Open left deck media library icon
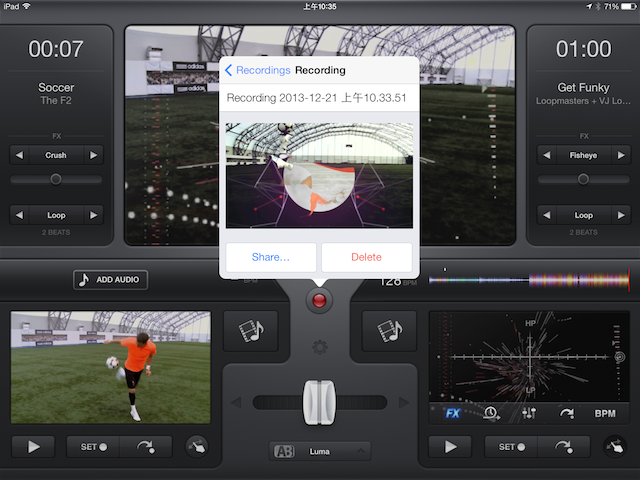This screenshot has width=640, height=480. click(x=244, y=330)
